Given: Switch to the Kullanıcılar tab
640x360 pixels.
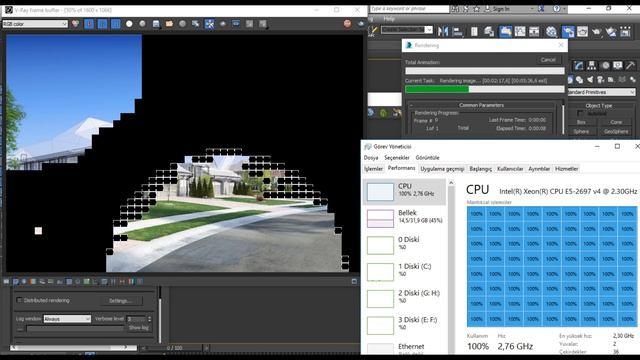Looking at the screenshot, I should (x=510, y=169).
